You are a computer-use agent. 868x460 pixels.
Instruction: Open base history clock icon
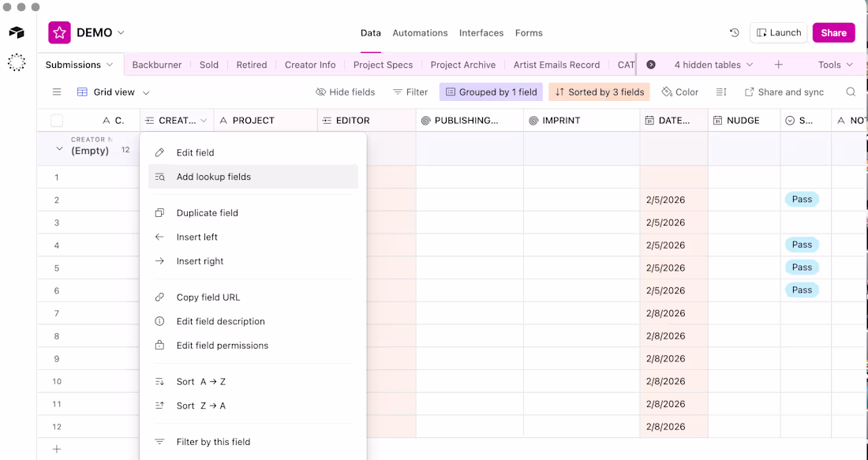[735, 33]
